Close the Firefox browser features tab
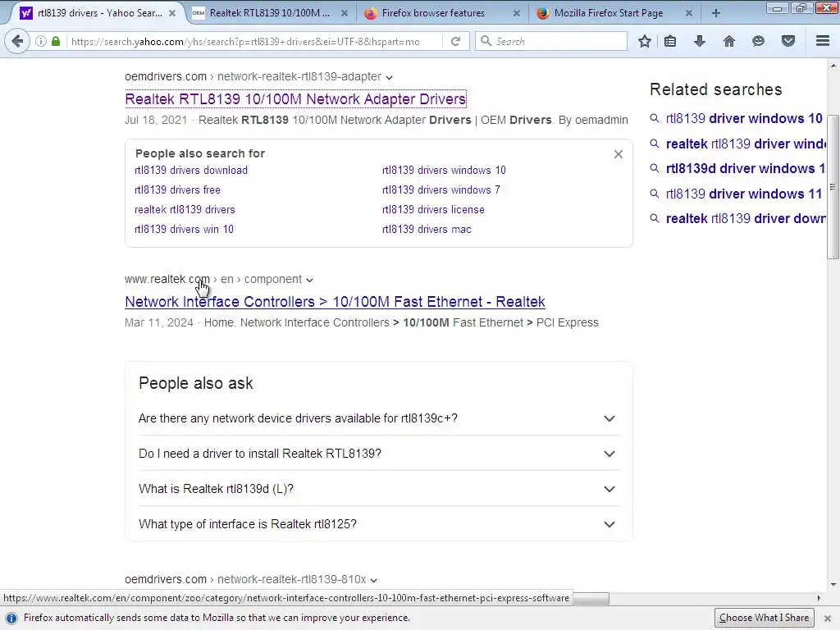 pyautogui.click(x=517, y=13)
